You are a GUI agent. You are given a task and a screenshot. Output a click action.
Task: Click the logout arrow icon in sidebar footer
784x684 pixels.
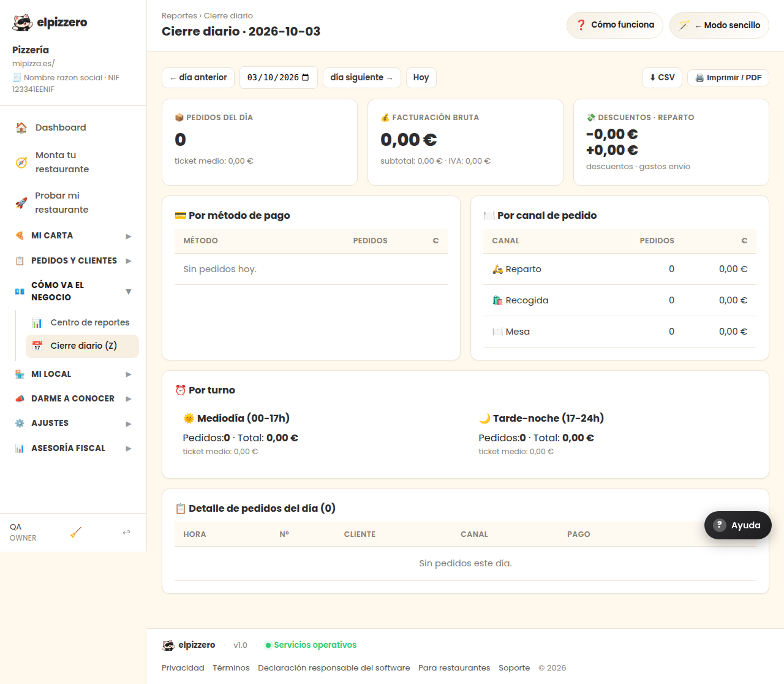126,533
